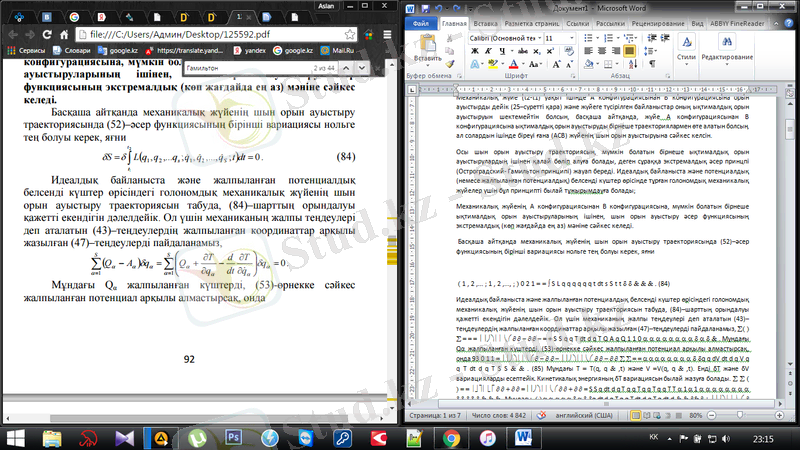800x450 pixels.
Task: Go to next find result
Action: (359, 68)
